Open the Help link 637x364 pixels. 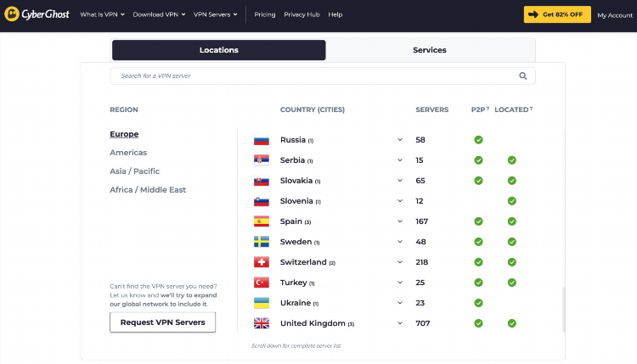tap(335, 14)
